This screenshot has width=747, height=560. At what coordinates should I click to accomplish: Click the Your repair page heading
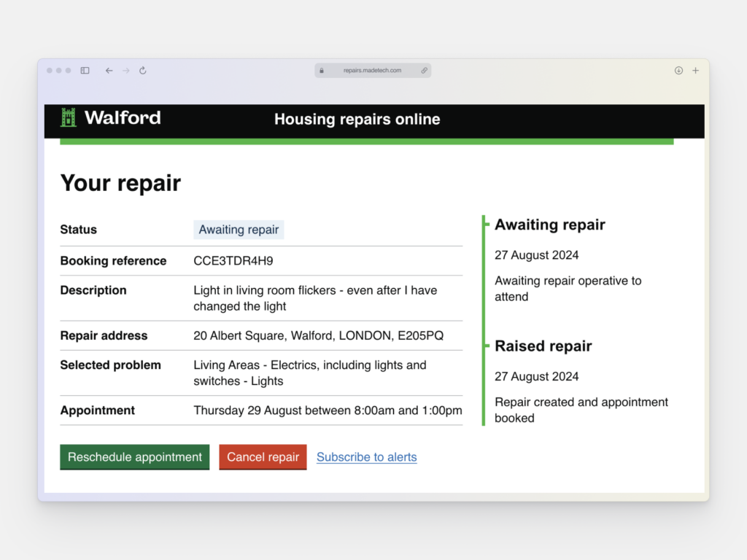click(120, 183)
